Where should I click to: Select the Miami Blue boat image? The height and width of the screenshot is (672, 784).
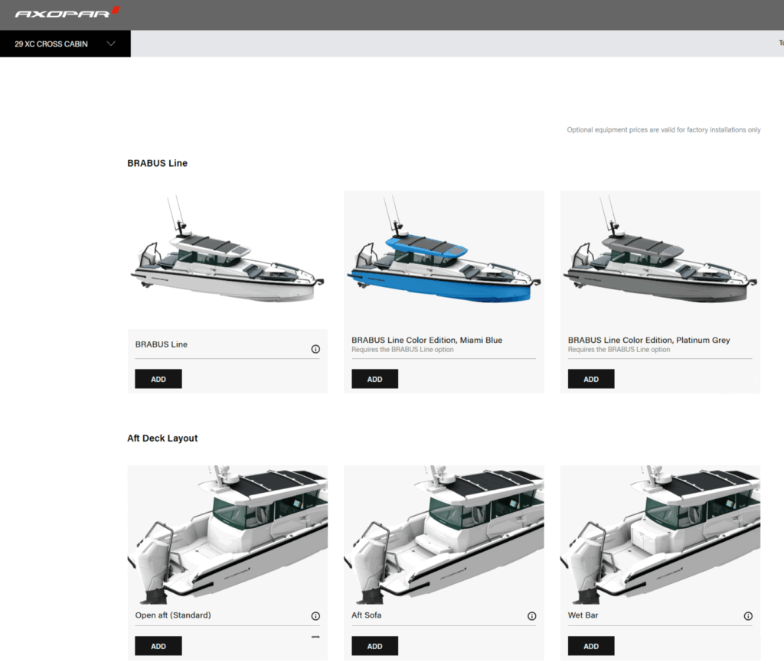click(444, 259)
